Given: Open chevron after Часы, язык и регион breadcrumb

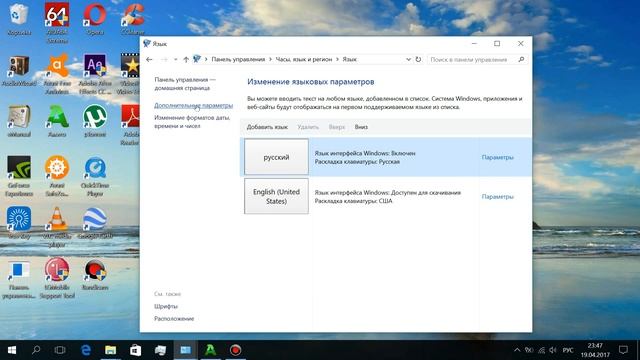Looking at the screenshot, I should pos(337,59).
